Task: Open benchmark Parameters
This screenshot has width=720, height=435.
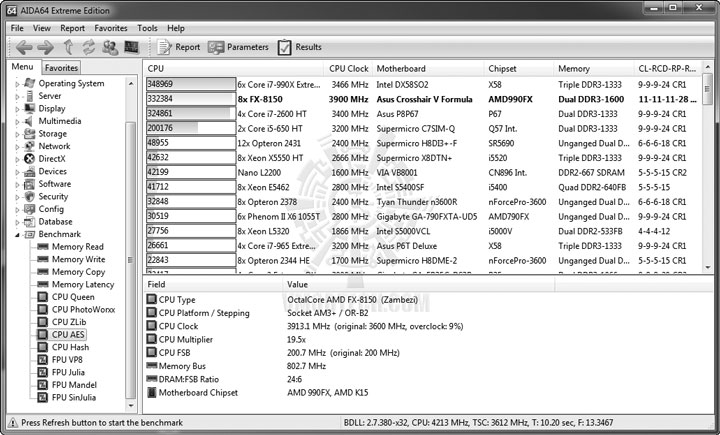Action: click(x=238, y=47)
